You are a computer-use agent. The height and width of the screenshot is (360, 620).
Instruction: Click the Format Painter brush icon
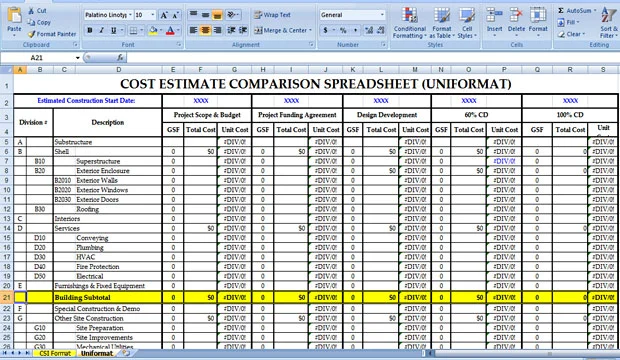click(31, 34)
